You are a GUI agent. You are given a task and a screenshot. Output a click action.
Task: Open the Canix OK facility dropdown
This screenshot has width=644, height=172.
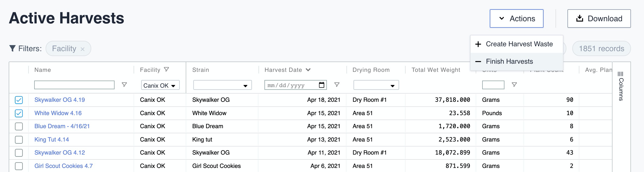tap(160, 85)
